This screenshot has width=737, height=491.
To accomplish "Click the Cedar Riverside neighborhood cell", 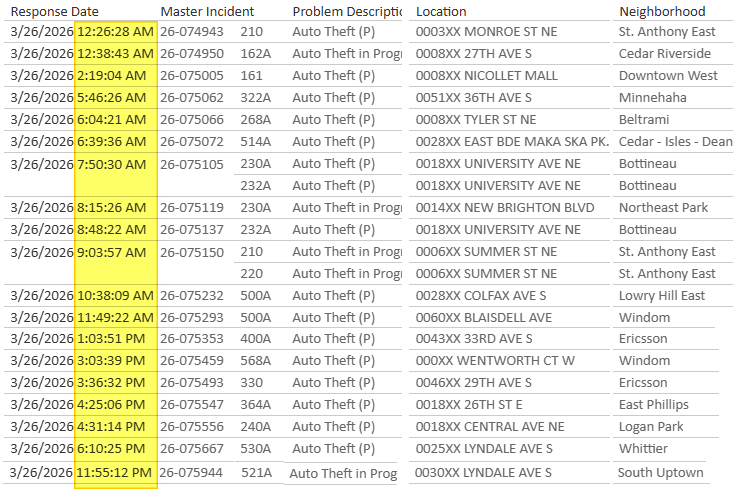I will [665, 54].
